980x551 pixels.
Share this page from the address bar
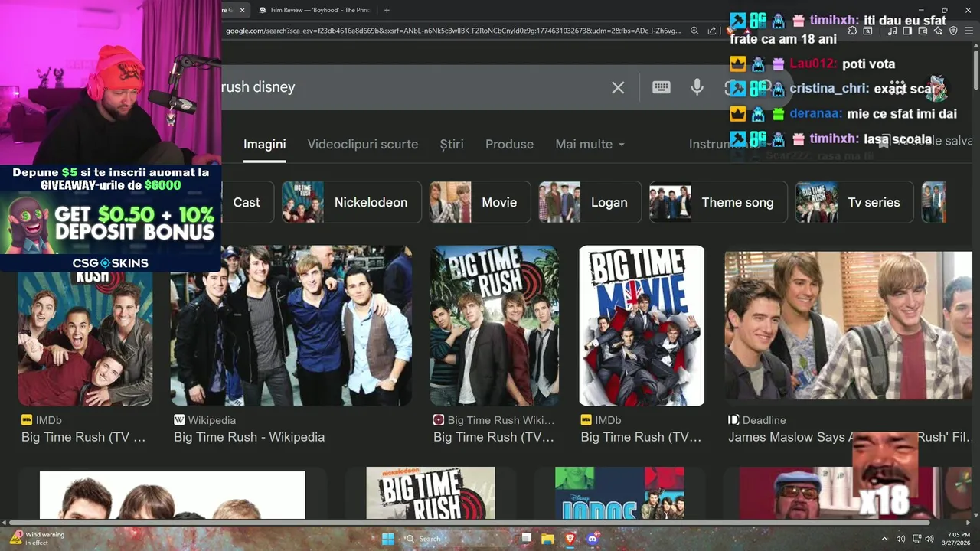pyautogui.click(x=712, y=31)
